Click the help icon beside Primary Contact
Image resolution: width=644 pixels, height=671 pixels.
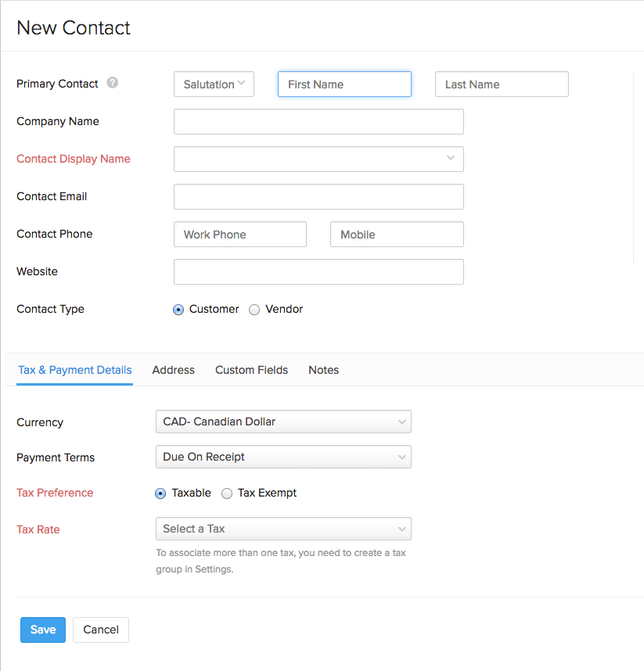pos(112,83)
